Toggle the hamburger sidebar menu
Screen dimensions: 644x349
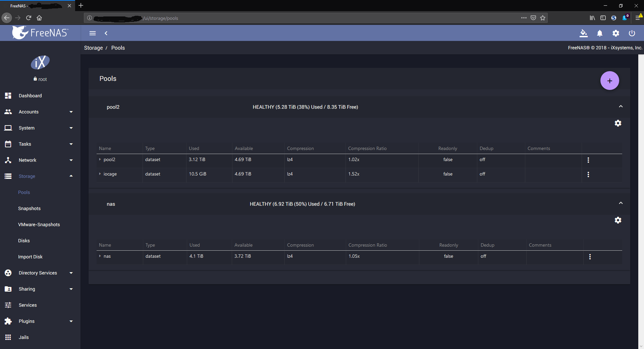click(x=93, y=33)
